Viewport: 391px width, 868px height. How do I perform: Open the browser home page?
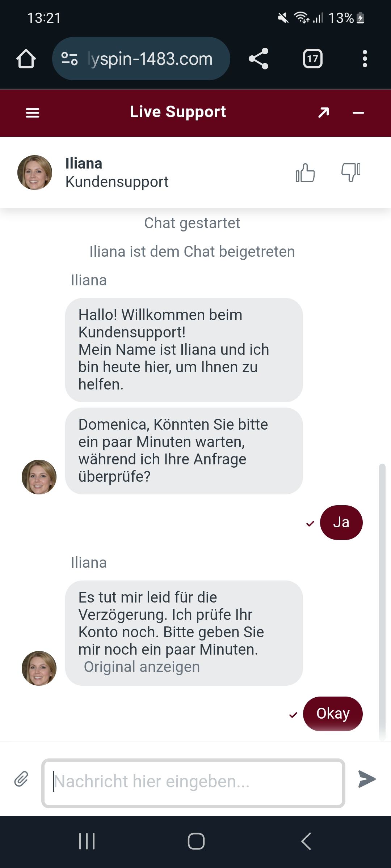click(26, 59)
